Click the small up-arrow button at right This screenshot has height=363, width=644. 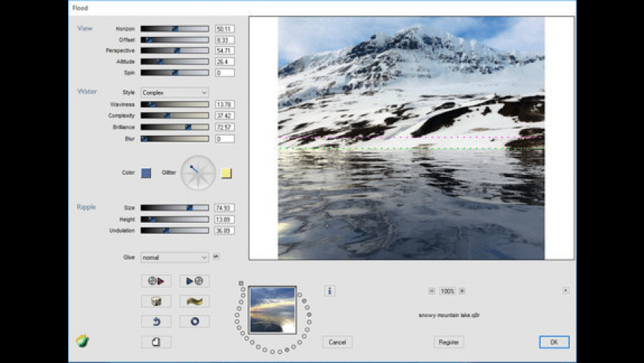tap(566, 290)
